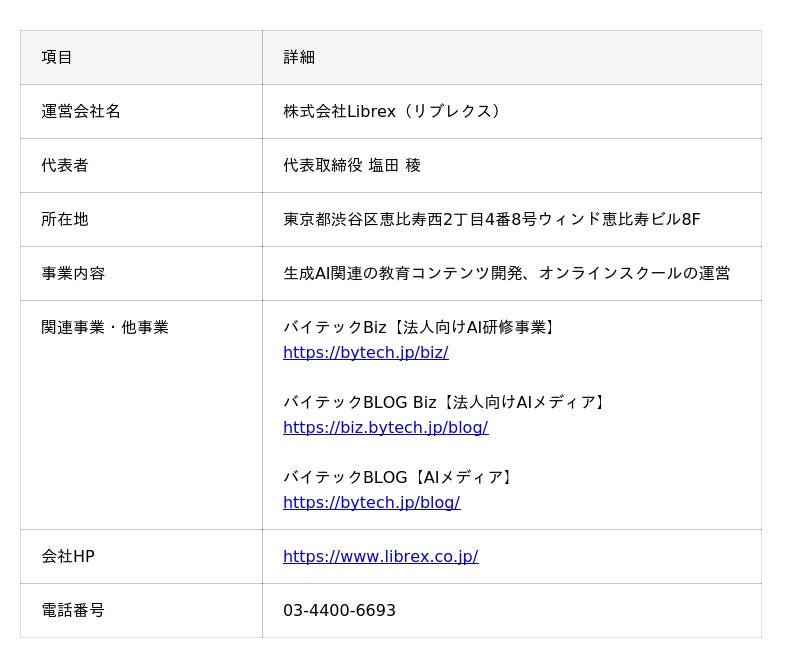Follow the https://bytech.jp/blog/ hyperlink
The image size is (800, 668).
click(x=371, y=502)
